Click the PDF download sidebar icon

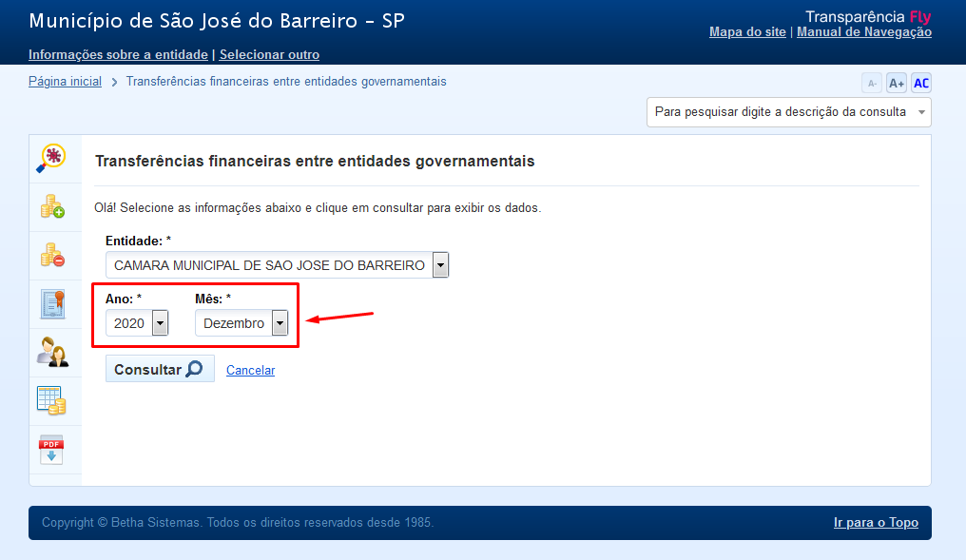pos(51,449)
